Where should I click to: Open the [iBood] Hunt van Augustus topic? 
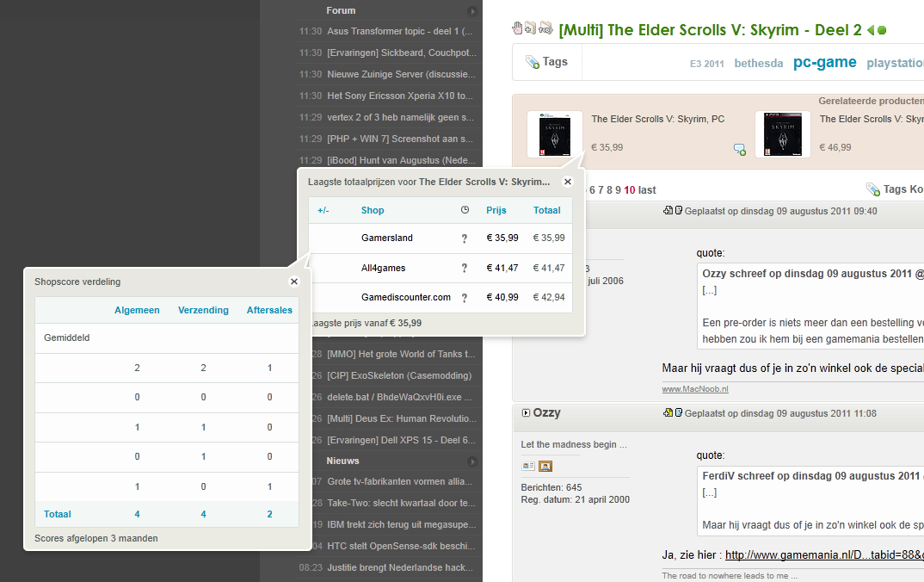tap(401, 160)
